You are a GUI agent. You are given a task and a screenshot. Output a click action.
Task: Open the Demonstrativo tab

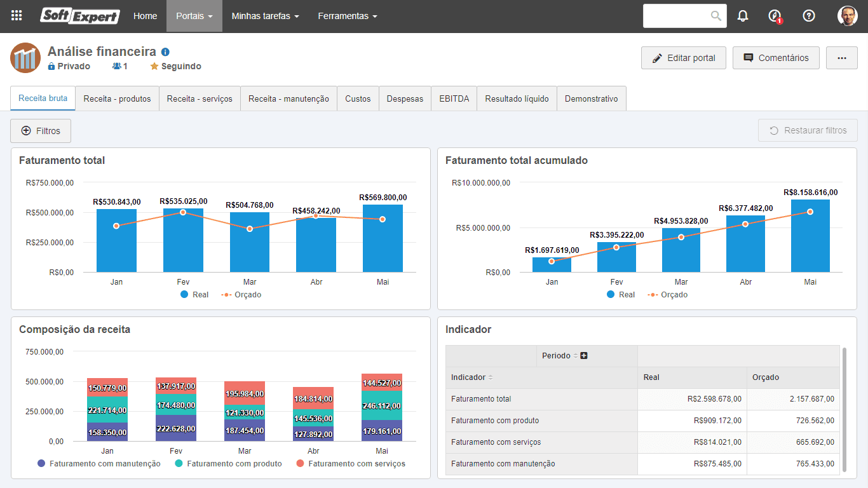pos(591,98)
